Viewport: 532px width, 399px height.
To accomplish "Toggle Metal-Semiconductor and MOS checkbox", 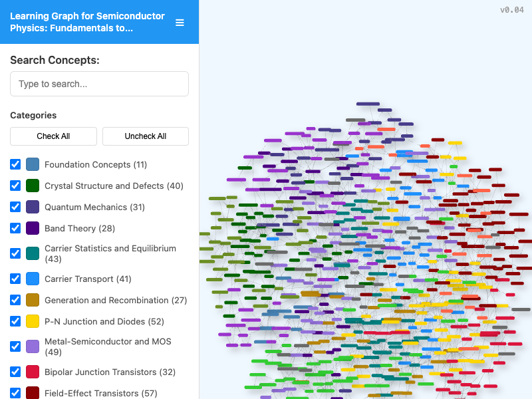I will tap(15, 346).
